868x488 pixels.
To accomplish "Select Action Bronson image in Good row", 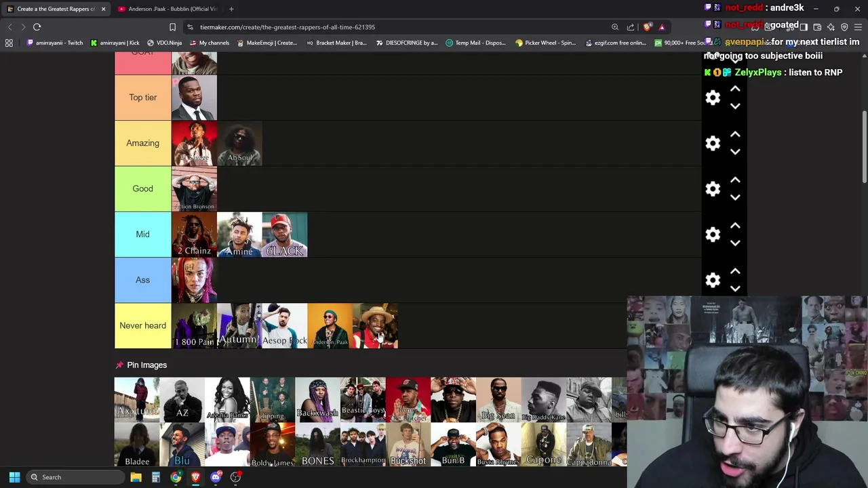I will (x=194, y=188).
